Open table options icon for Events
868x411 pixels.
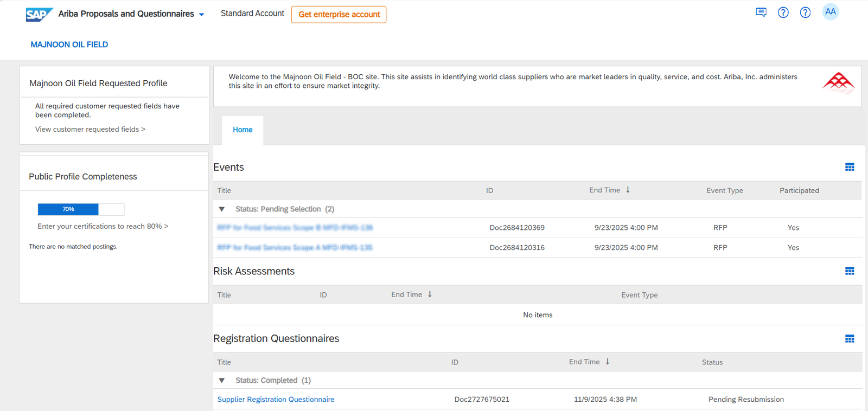(x=850, y=167)
